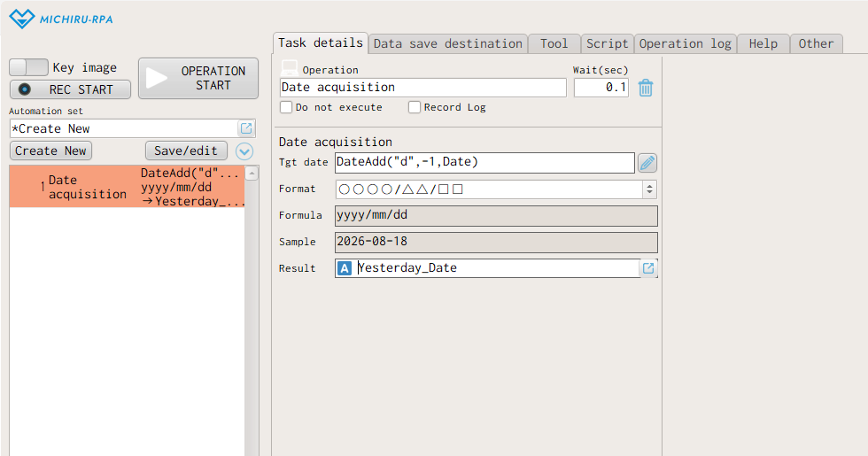Focus the Operation name field
The image size is (868, 456).
click(x=423, y=88)
